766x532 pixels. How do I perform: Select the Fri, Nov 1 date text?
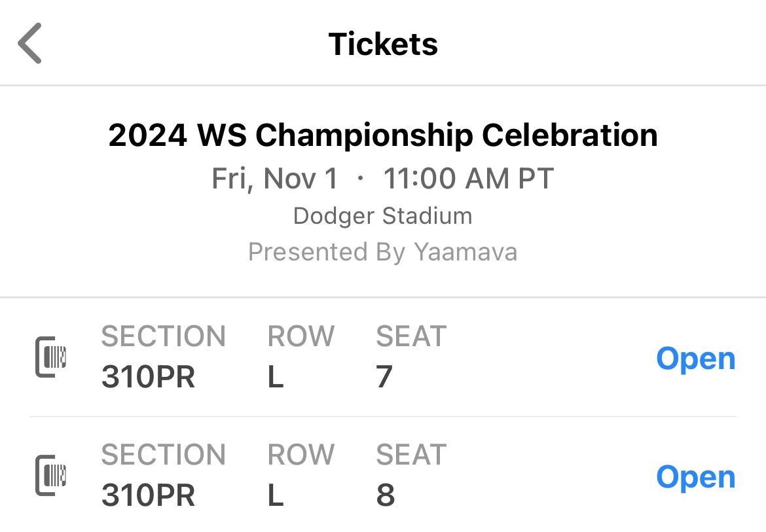(275, 177)
